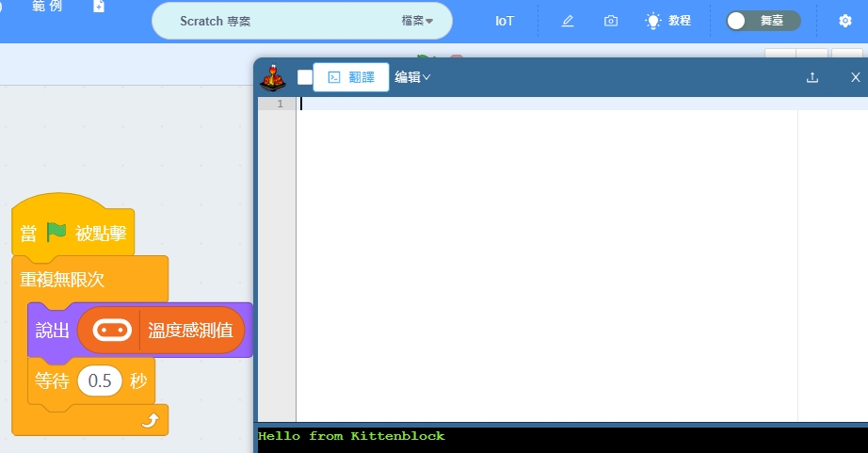Close the code editor panel
Screen dimensions: 868x453
click(x=855, y=78)
